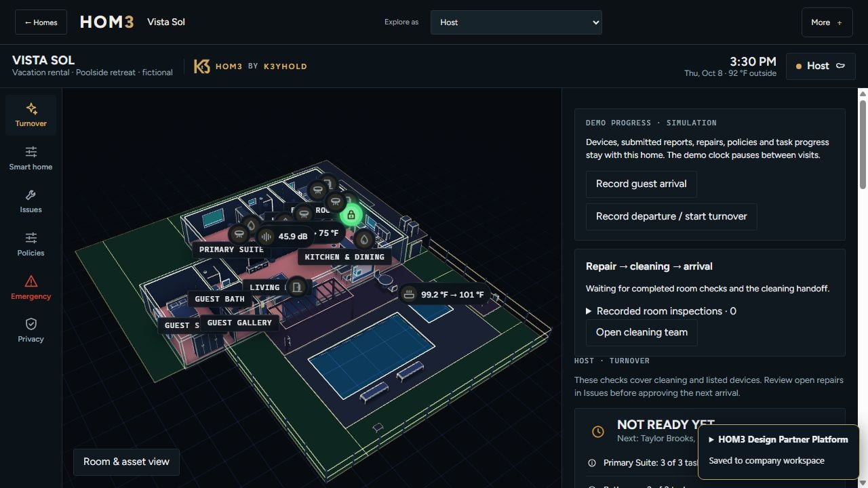Toggle the Host role switch
This screenshot has height=488, width=868.
[x=821, y=66]
